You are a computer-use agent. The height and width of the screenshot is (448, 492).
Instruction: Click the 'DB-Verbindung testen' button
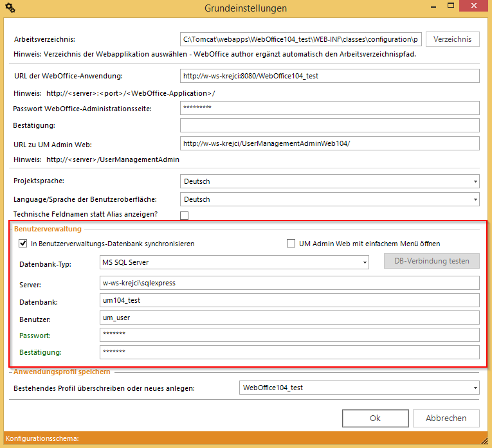(432, 261)
